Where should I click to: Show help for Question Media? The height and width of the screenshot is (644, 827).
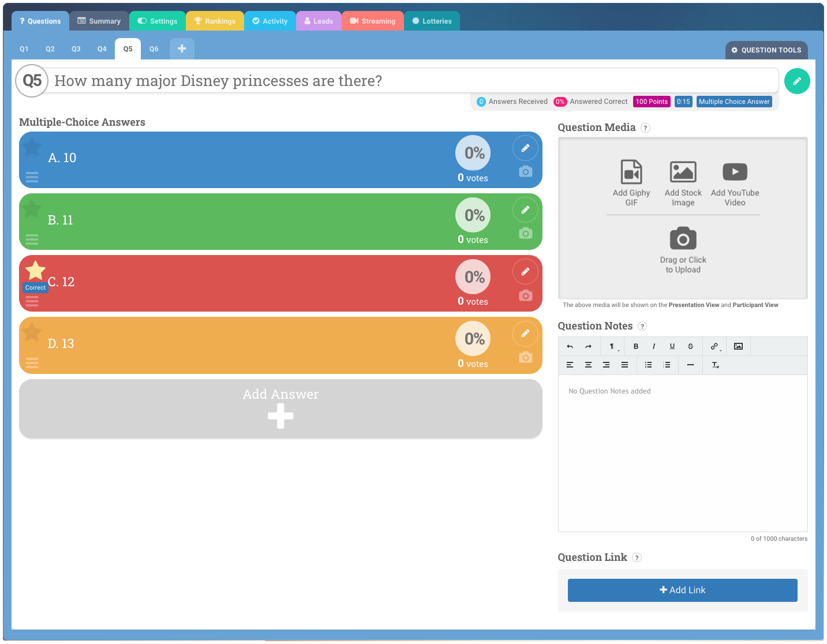[646, 128]
